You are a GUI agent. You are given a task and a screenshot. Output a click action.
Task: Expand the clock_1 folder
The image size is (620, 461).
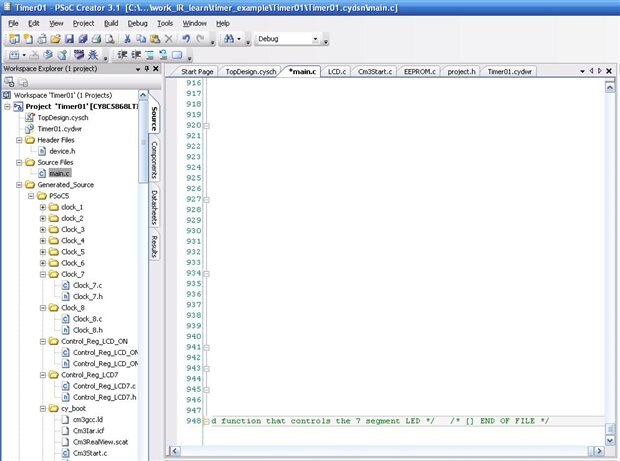coord(43,207)
